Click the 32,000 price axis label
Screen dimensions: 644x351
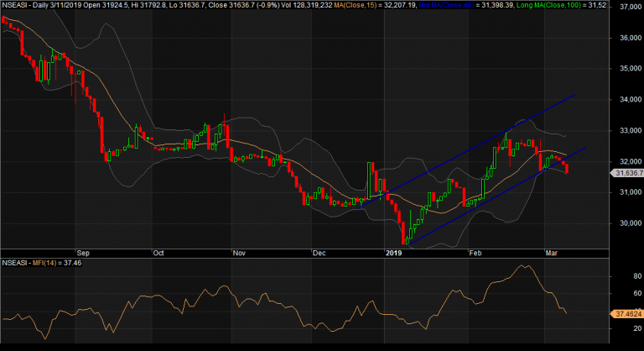631,162
